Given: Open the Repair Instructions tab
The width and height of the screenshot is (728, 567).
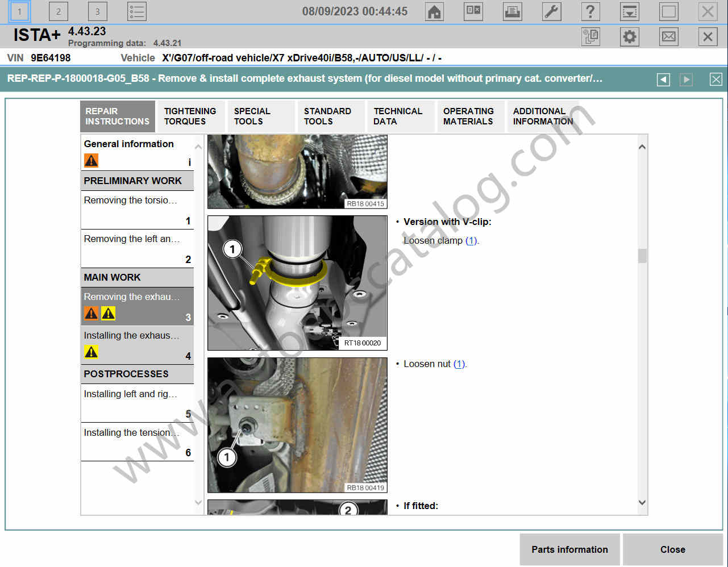Looking at the screenshot, I should click(x=117, y=116).
